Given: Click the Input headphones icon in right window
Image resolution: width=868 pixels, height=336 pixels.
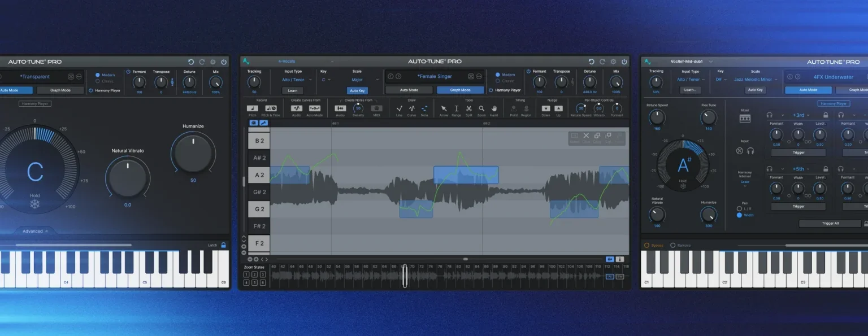Looking at the screenshot, I should 750,151.
